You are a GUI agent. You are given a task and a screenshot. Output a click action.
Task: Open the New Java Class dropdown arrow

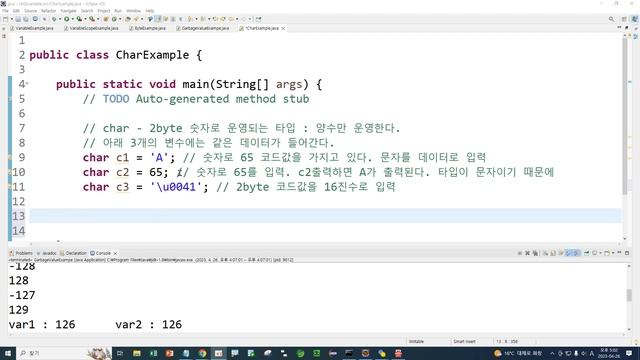[x=120, y=19]
